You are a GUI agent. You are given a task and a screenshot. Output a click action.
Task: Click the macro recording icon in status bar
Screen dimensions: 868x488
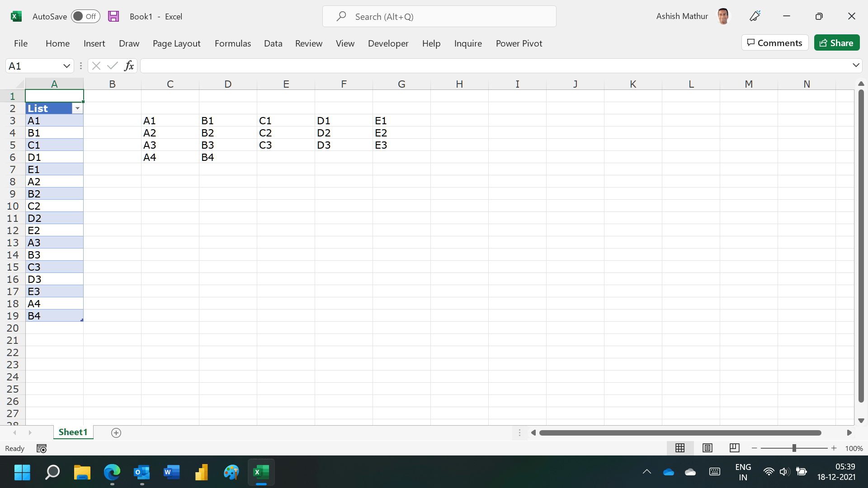pos(42,449)
